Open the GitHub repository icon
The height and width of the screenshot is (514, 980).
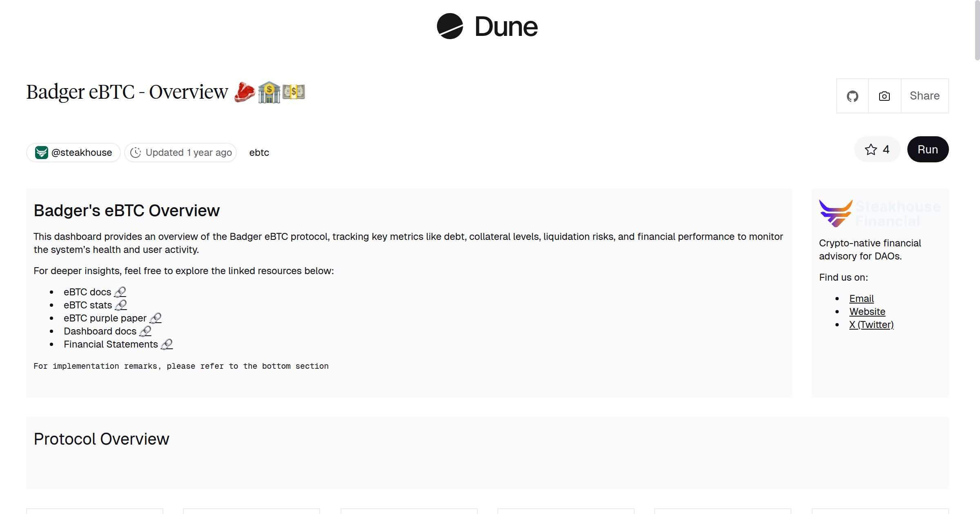tap(852, 96)
